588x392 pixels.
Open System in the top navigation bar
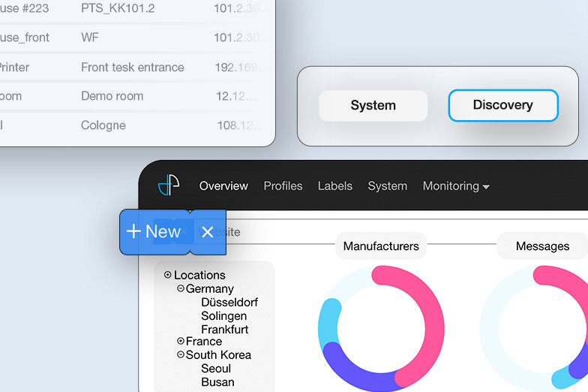click(387, 186)
